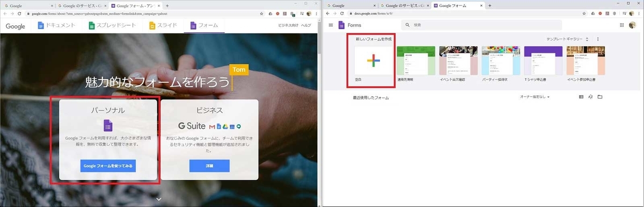Open account avatar in Forms header

tap(633, 25)
